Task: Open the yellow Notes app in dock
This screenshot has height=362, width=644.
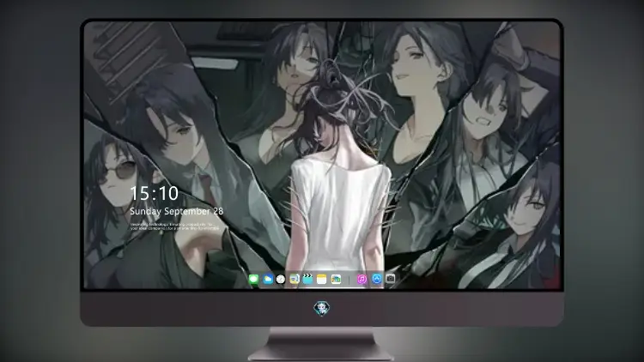Action: tap(322, 280)
